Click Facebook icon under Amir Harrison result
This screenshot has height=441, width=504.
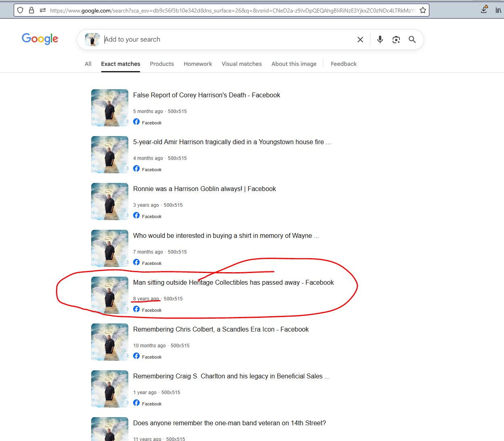(x=136, y=169)
